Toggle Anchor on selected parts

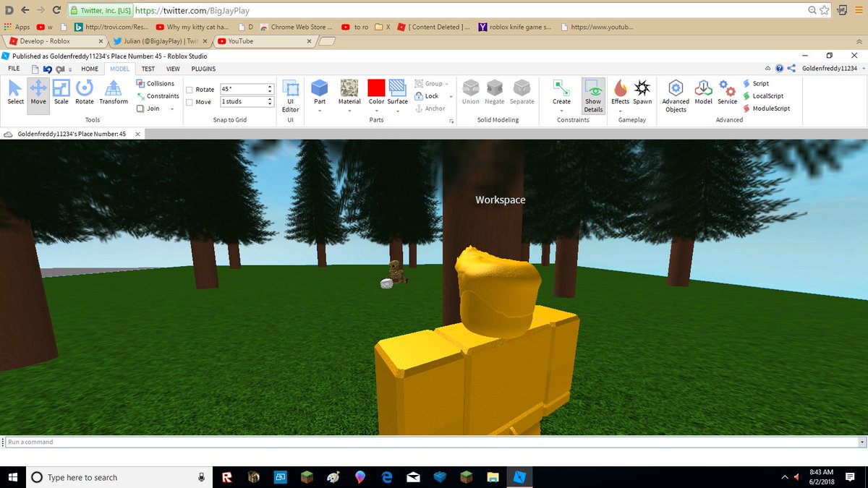click(x=430, y=108)
